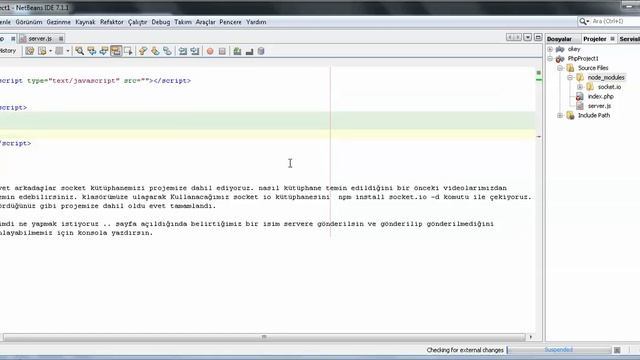Click the Back navigation toolbar icon
Screen dimensions: 640x360
coord(42,51)
